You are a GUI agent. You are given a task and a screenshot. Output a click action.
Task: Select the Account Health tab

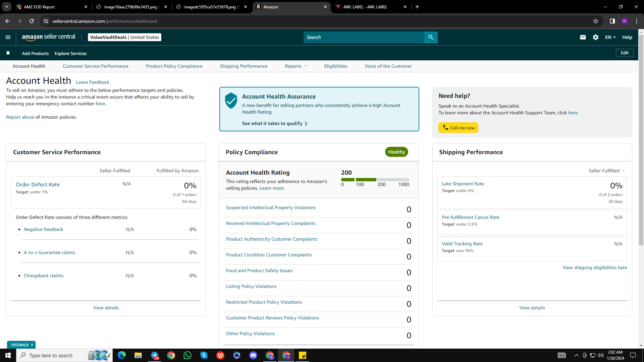(x=29, y=66)
